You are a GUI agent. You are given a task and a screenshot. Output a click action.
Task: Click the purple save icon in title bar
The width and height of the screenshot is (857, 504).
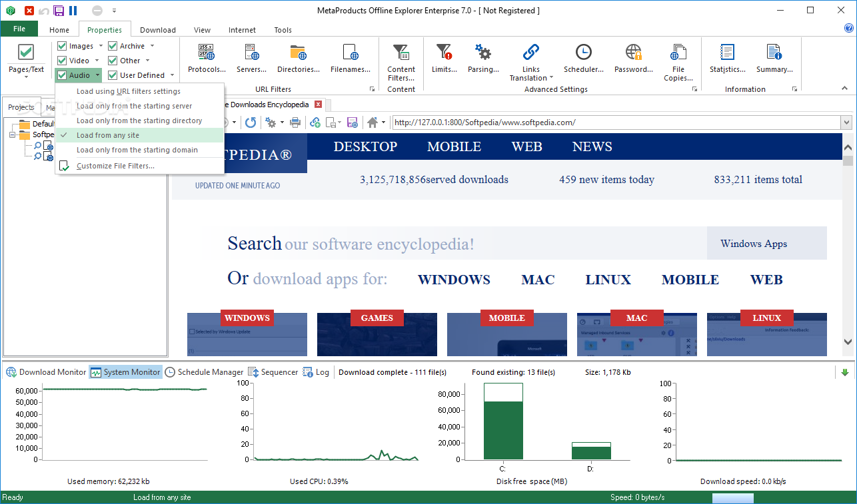59,11
